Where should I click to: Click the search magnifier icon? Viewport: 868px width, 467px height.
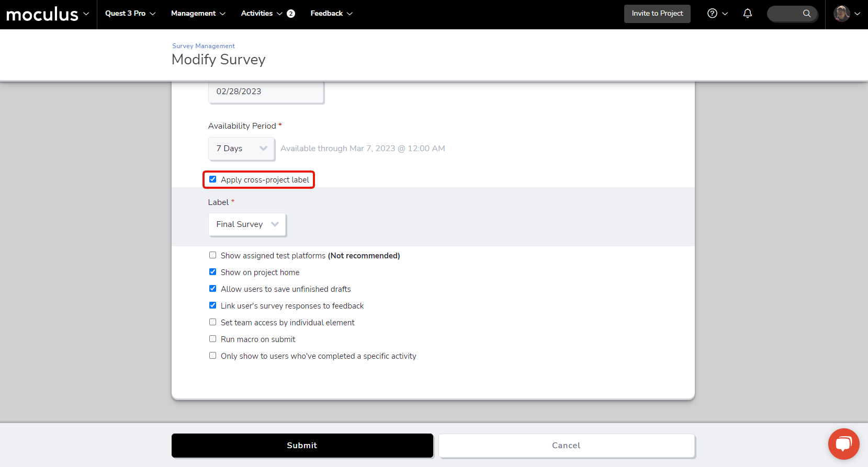807,14
